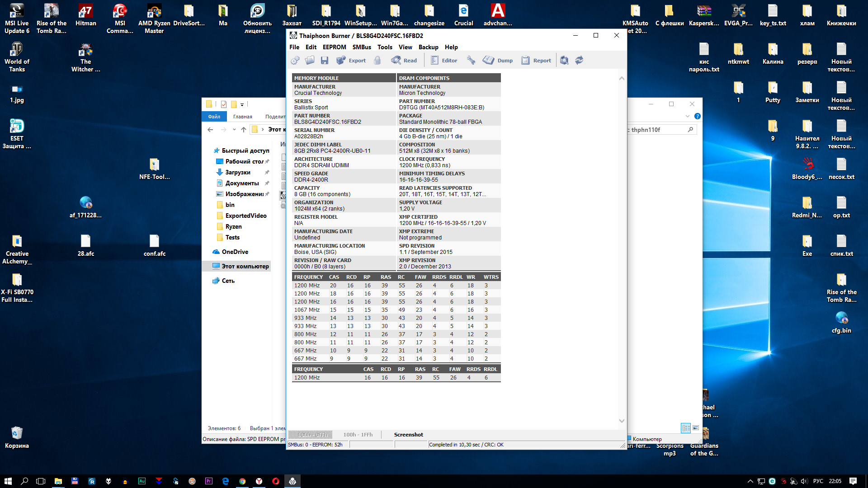Open the Editor from the toolbar
Viewport: 868px width, 488px height.
443,60
